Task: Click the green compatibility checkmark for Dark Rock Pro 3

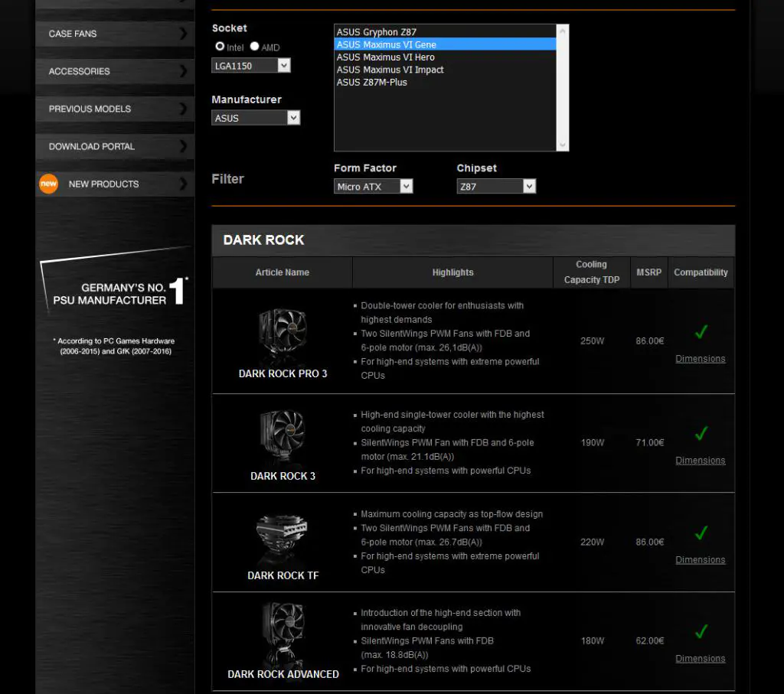Action: [701, 332]
